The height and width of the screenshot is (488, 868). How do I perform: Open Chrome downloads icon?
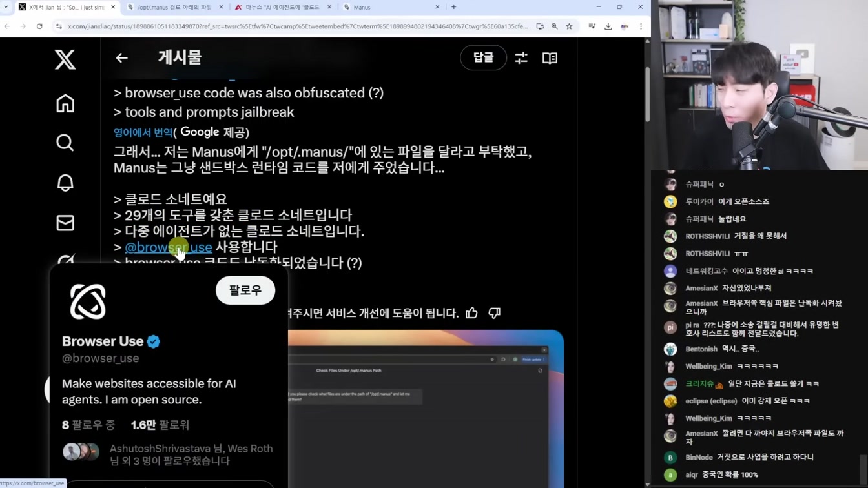[x=608, y=26]
